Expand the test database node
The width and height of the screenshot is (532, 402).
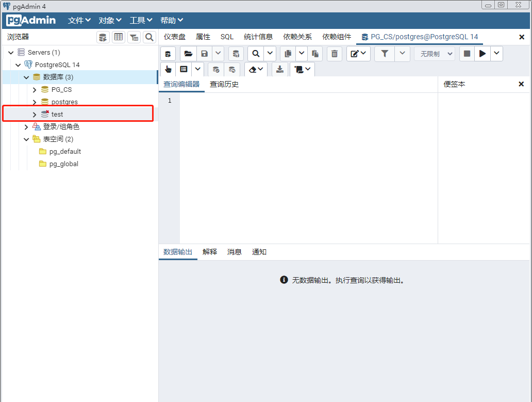coord(34,115)
